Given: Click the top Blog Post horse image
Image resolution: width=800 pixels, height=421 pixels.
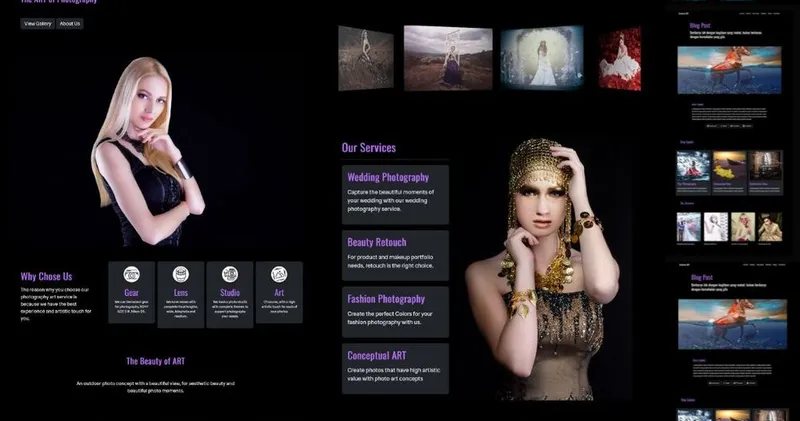Looking at the screenshot, I should (729, 70).
